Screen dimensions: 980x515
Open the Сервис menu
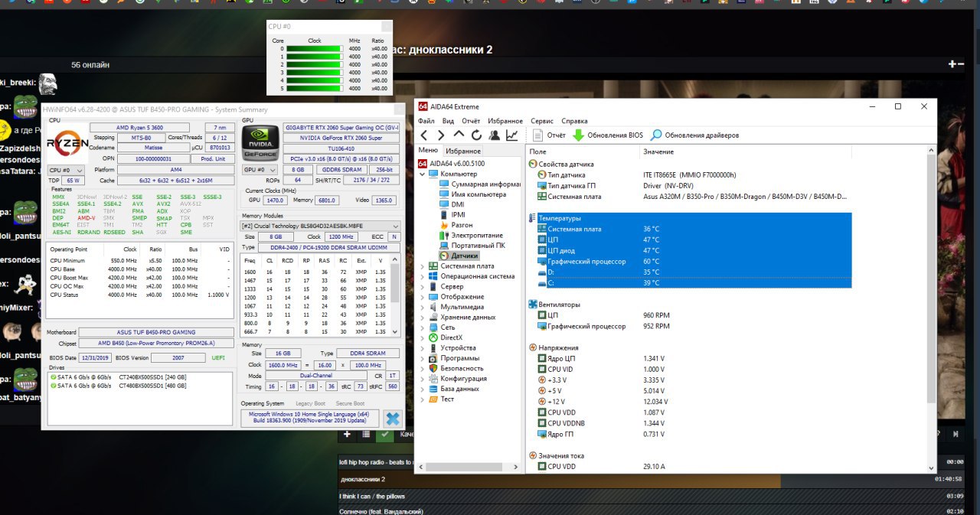(x=542, y=121)
